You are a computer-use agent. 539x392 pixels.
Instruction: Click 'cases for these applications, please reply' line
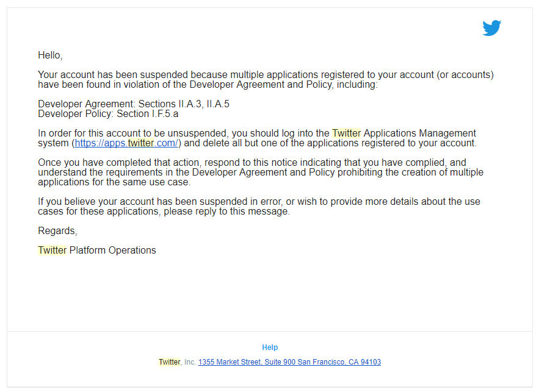164,211
